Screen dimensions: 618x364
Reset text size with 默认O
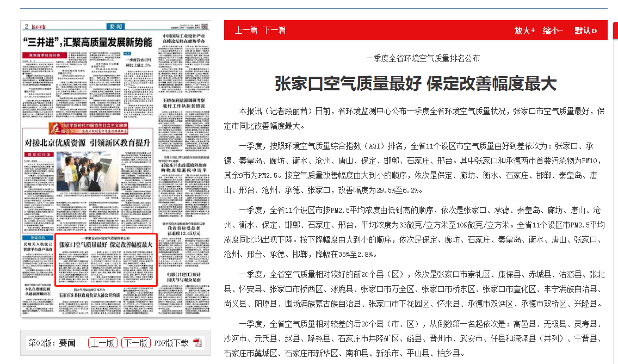click(x=585, y=30)
